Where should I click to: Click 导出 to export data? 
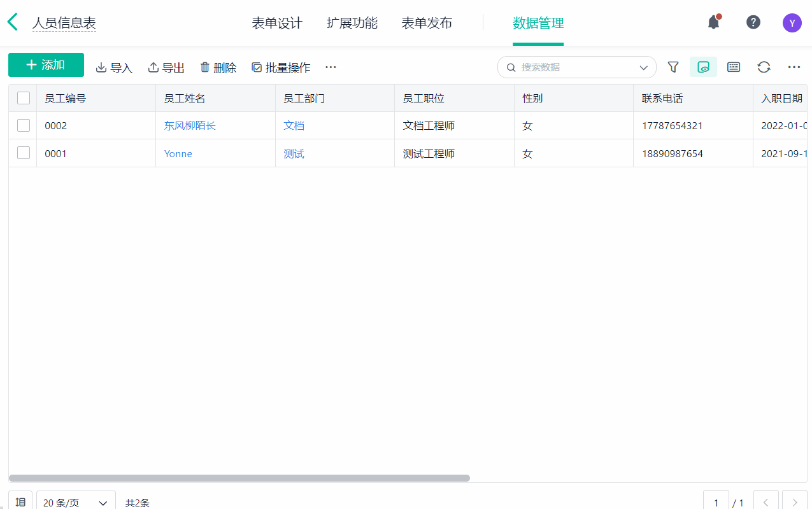166,67
